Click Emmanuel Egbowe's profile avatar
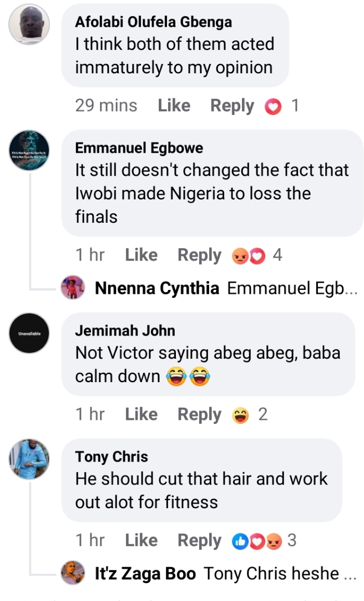 click(30, 151)
